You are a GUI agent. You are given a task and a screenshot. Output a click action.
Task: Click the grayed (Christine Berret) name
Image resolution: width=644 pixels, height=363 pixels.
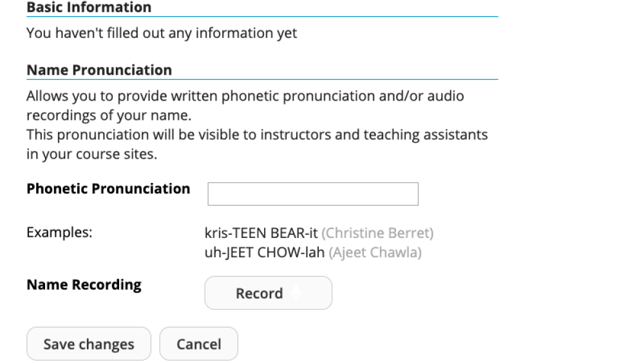coord(377,233)
